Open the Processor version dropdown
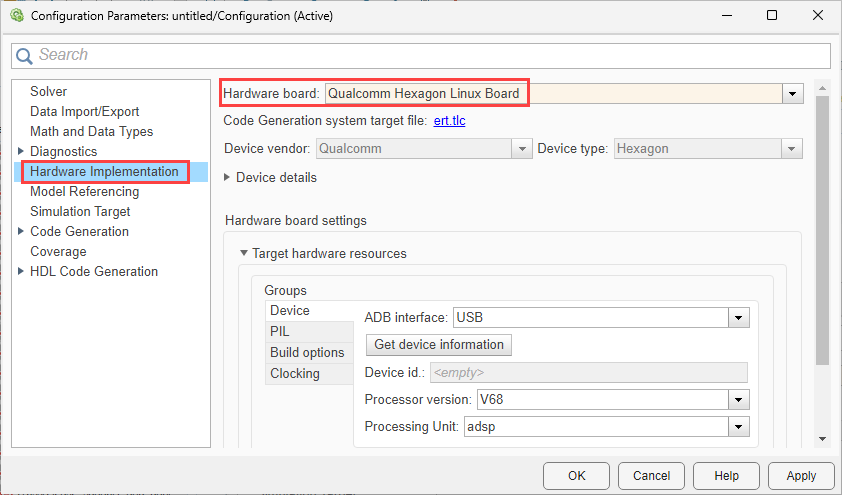842x495 pixels. point(738,400)
